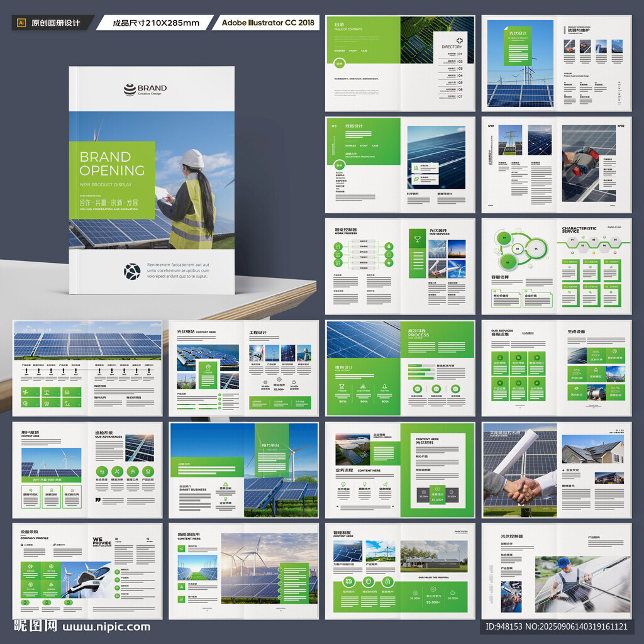The width and height of the screenshot is (644, 644).
Task: Click the orange Ai icon in header
Action: (21, 23)
